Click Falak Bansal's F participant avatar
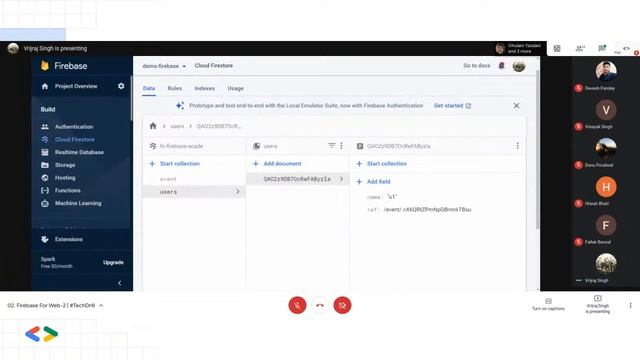Image resolution: width=640 pixels, height=360 pixels. pos(606,225)
